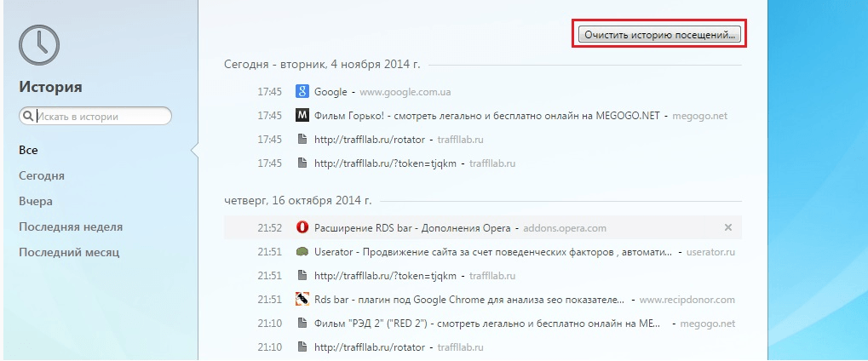Viewport: 868px width, 361px height.
Task: Select the Все history filter
Action: [28, 150]
